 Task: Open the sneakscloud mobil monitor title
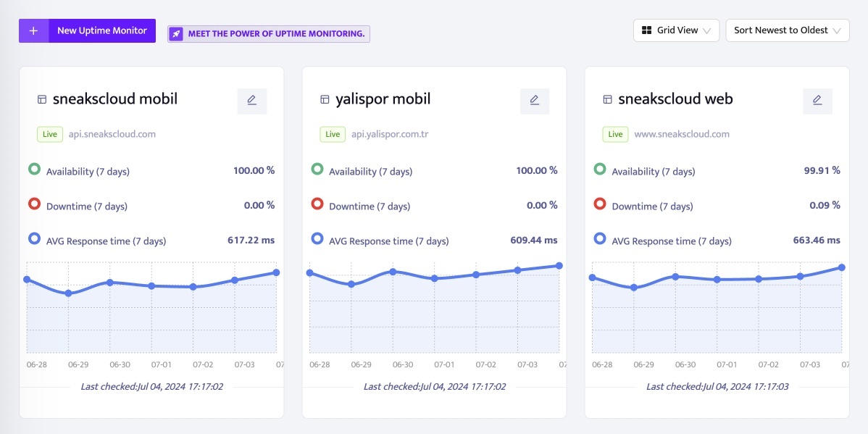click(115, 99)
